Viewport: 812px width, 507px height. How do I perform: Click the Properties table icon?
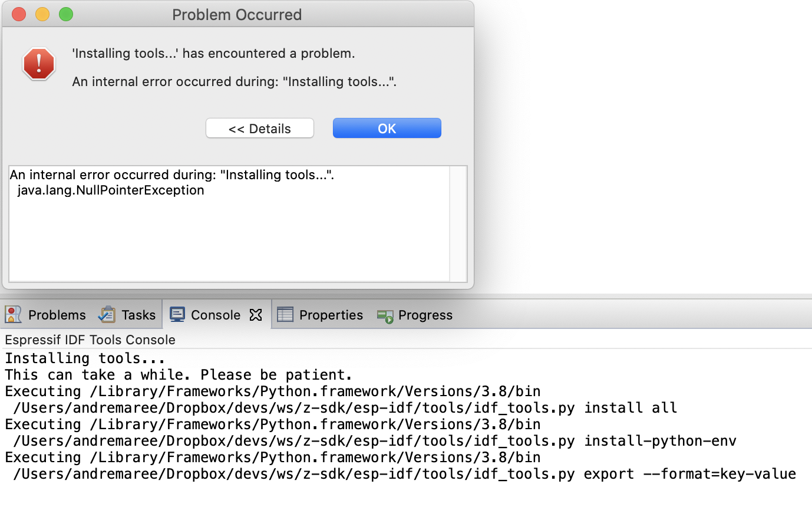click(x=285, y=314)
